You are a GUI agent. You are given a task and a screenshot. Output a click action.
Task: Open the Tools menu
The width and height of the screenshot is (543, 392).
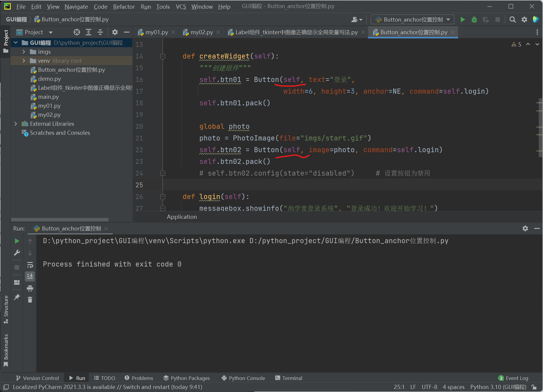pos(163,7)
